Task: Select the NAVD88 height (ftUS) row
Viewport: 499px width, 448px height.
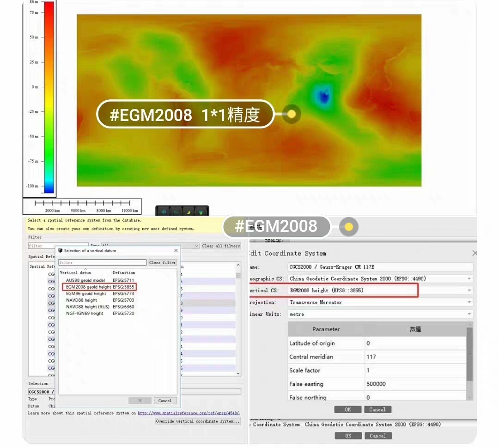Action: pyautogui.click(x=100, y=307)
